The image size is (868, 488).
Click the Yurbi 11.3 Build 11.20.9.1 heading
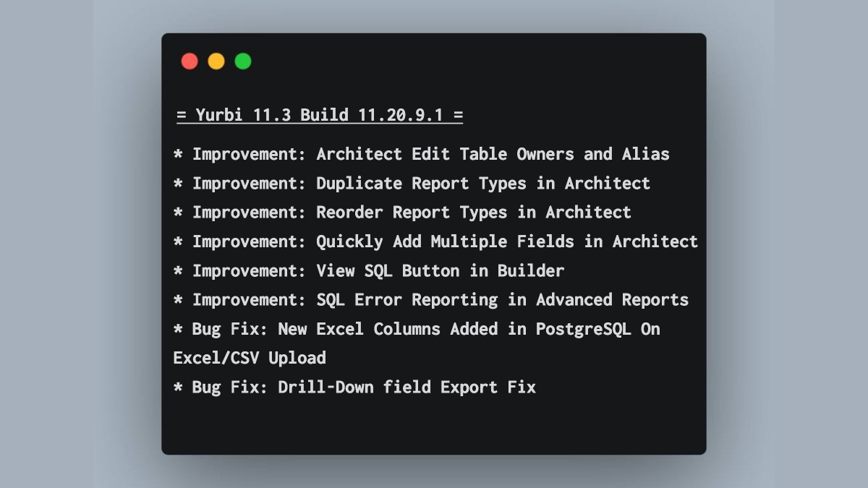coord(320,115)
